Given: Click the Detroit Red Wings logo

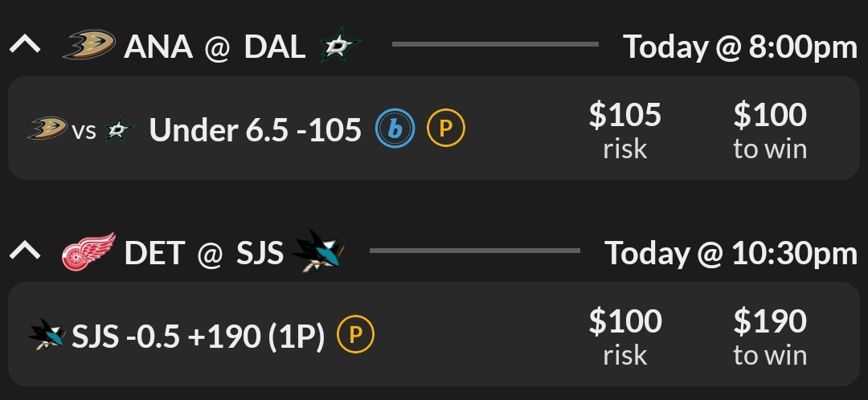Looking at the screenshot, I should pyautogui.click(x=88, y=252).
